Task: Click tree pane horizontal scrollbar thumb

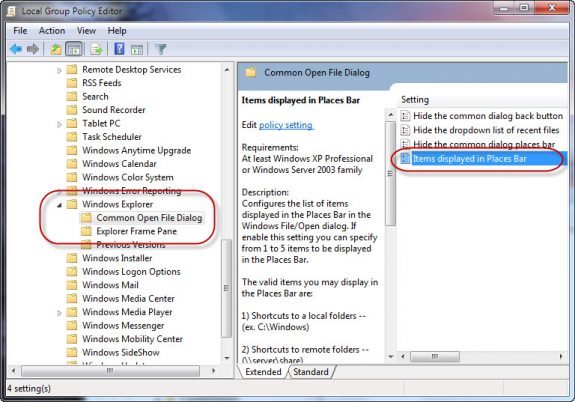Action: tap(110, 371)
